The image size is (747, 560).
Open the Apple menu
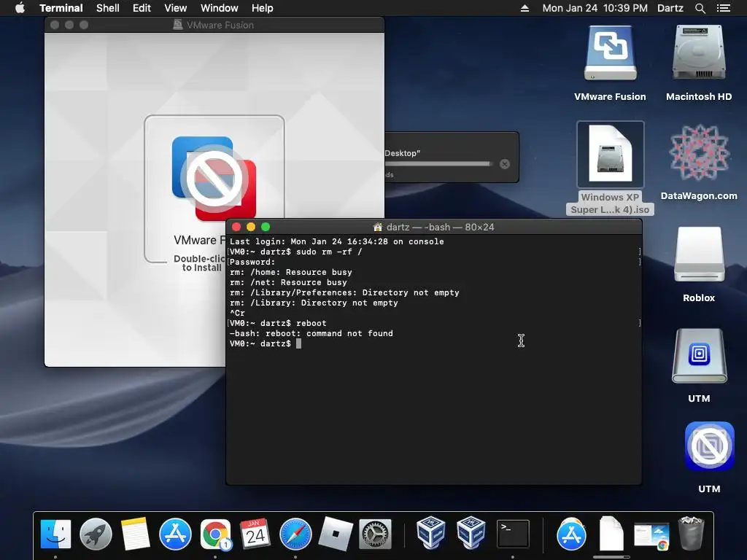pos(20,8)
